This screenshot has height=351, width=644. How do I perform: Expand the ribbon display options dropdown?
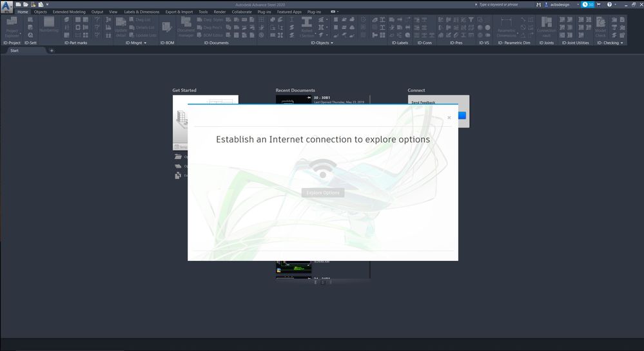[335, 12]
